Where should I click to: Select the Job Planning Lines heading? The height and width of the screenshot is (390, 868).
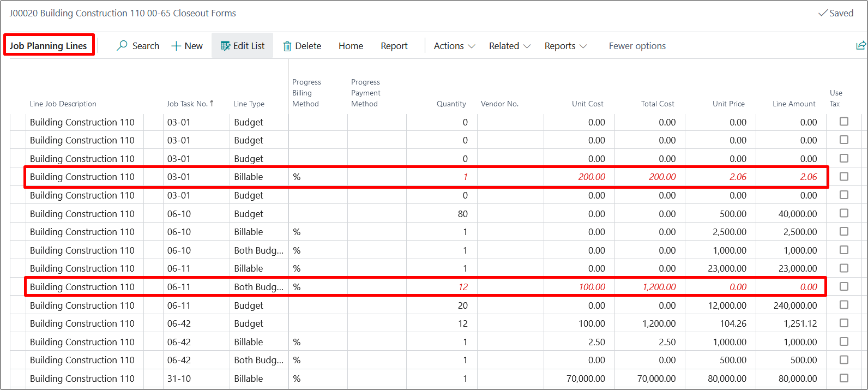click(x=49, y=46)
